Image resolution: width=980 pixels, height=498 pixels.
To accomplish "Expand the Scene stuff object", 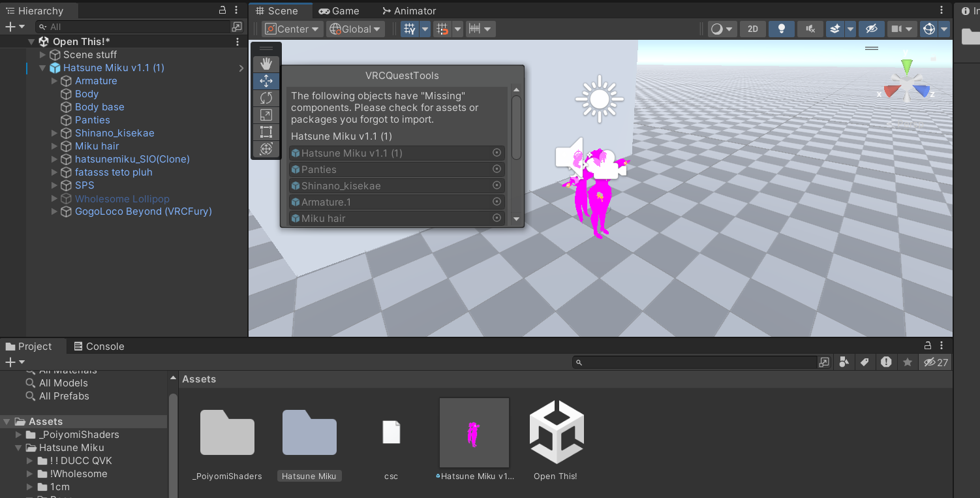I will click(43, 55).
